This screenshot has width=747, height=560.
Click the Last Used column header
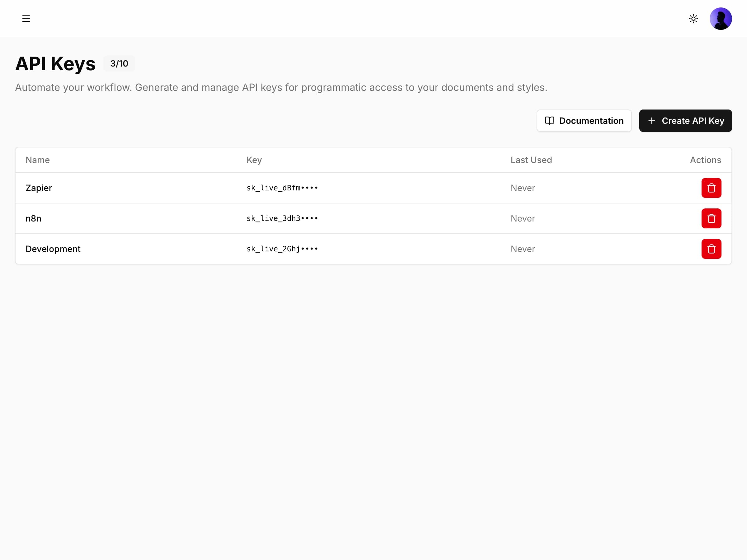pyautogui.click(x=531, y=160)
